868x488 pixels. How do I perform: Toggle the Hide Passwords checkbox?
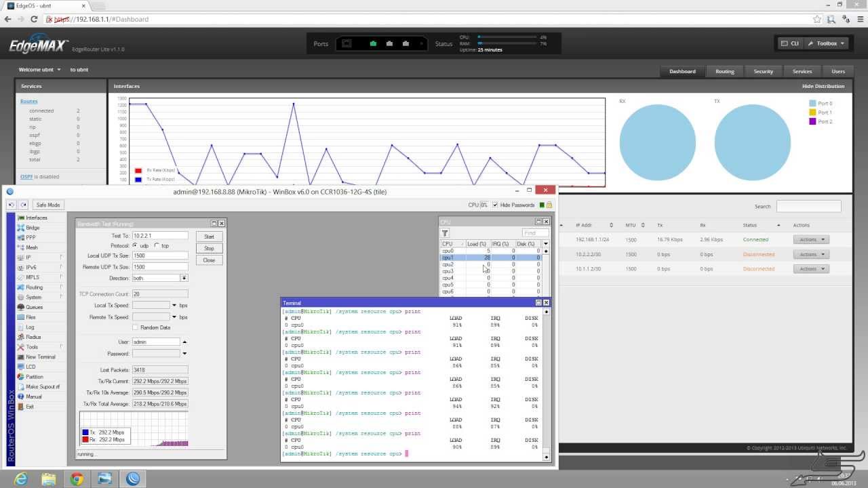click(495, 205)
